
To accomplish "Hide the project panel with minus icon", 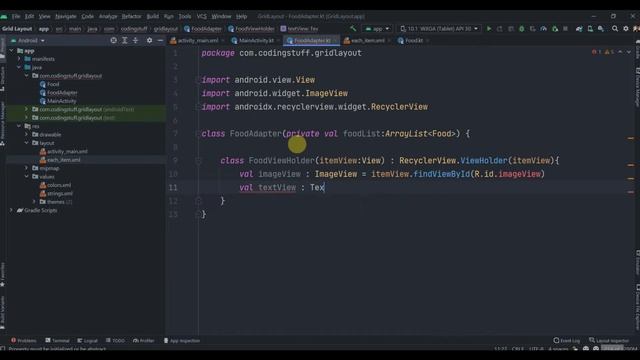I will (160, 40).
